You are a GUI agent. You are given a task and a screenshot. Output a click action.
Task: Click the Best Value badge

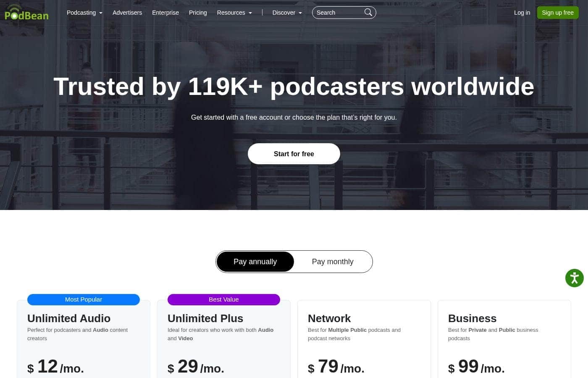[x=224, y=299]
